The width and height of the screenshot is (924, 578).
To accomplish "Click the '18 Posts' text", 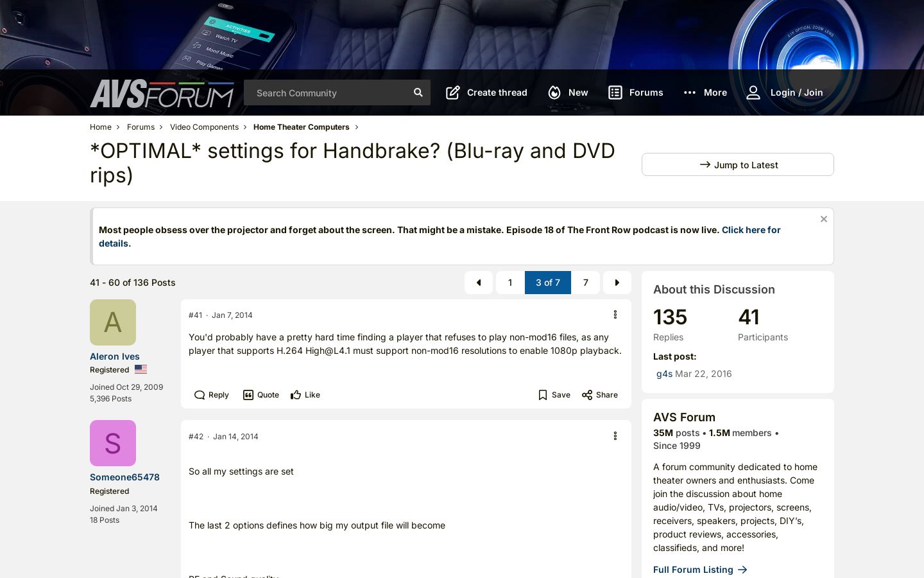I will 105,520.
